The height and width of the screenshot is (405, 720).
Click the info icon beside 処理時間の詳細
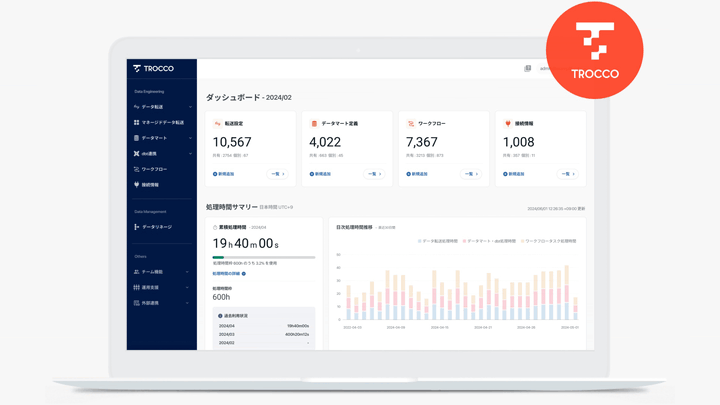point(244,273)
